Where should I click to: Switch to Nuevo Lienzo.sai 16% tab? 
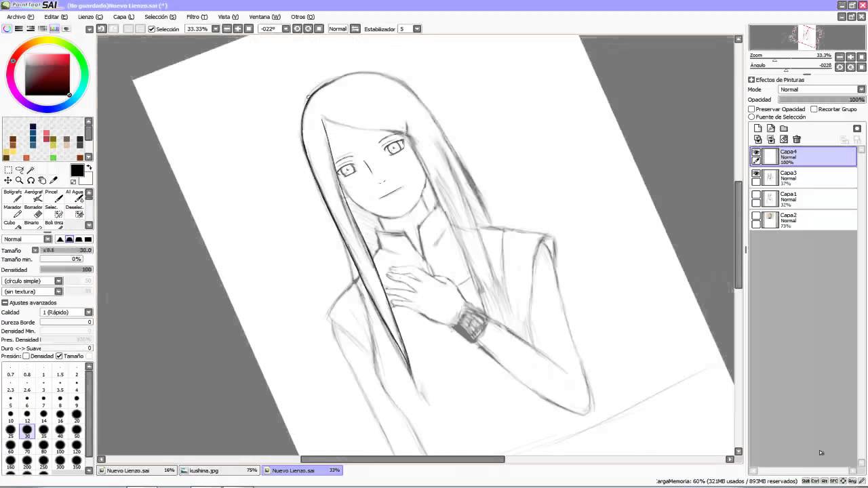click(137, 470)
